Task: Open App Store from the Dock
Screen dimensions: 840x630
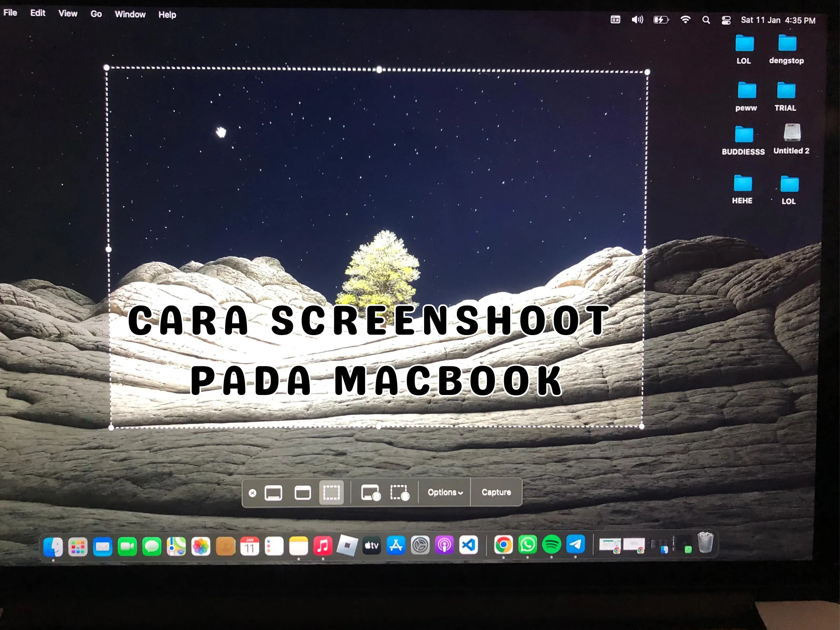Action: coord(396,546)
